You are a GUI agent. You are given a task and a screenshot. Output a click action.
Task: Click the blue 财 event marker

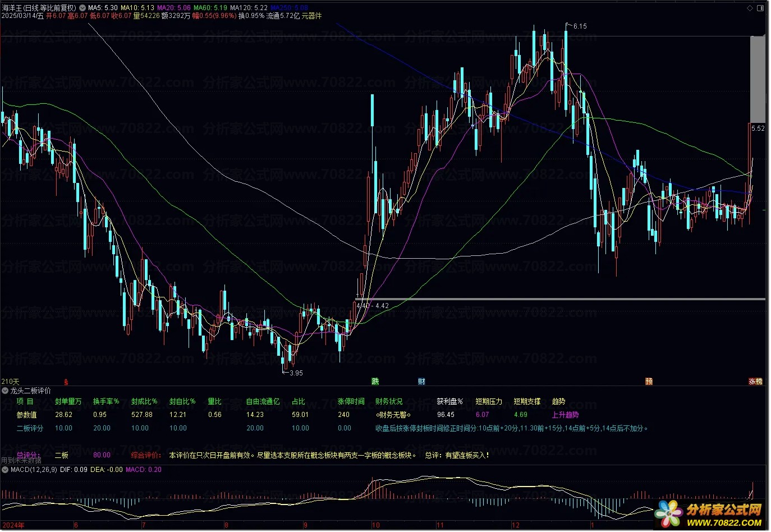pyautogui.click(x=421, y=382)
